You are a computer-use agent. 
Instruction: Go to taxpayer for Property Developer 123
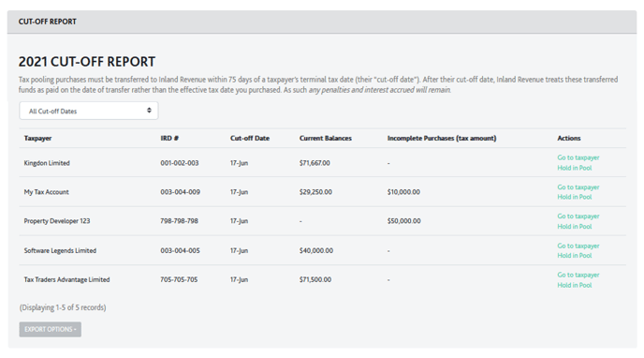point(578,216)
